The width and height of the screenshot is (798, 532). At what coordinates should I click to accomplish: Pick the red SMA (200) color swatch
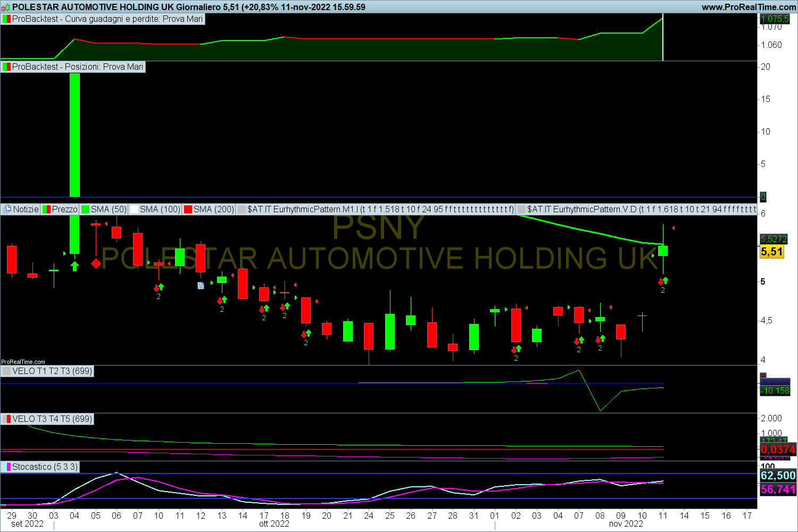click(x=188, y=210)
